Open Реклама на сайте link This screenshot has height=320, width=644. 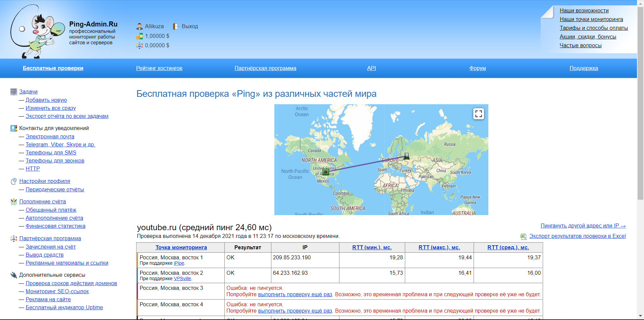click(x=48, y=300)
